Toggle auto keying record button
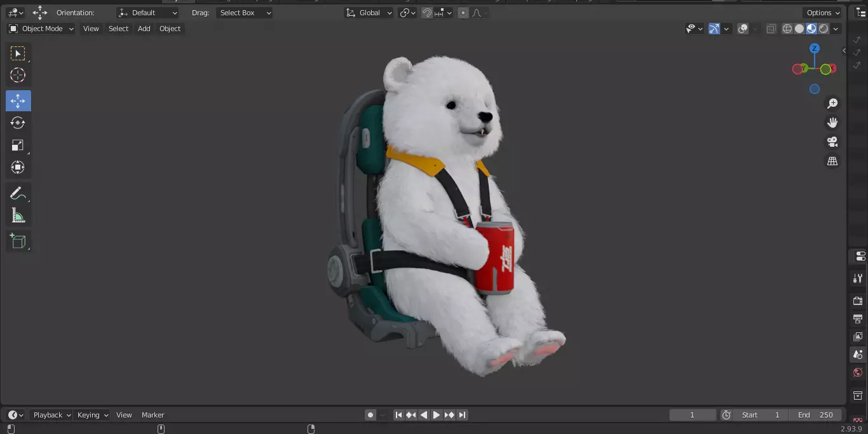This screenshot has height=434, width=868. pyautogui.click(x=370, y=415)
